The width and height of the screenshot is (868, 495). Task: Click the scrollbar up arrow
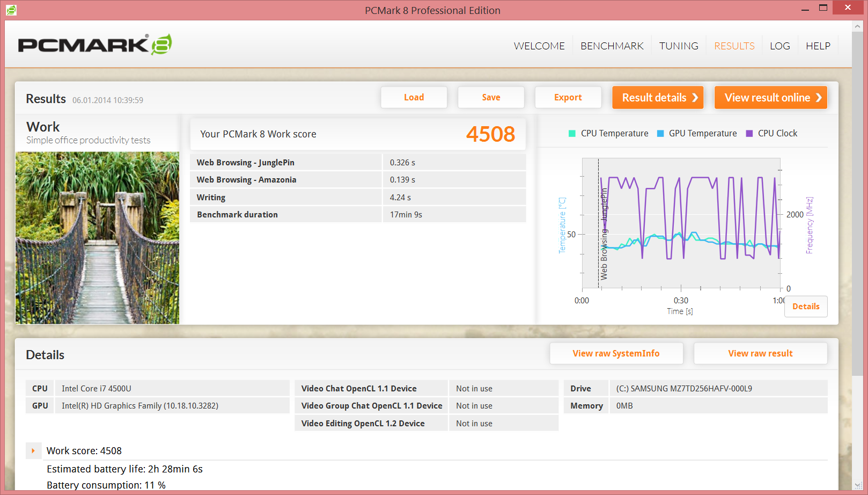click(858, 26)
